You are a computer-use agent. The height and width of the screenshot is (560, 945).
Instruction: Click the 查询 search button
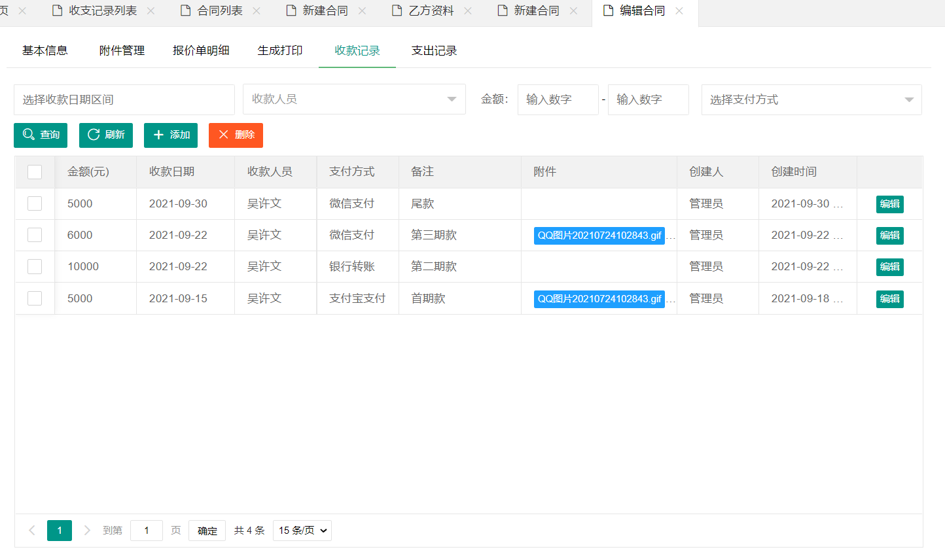point(41,135)
